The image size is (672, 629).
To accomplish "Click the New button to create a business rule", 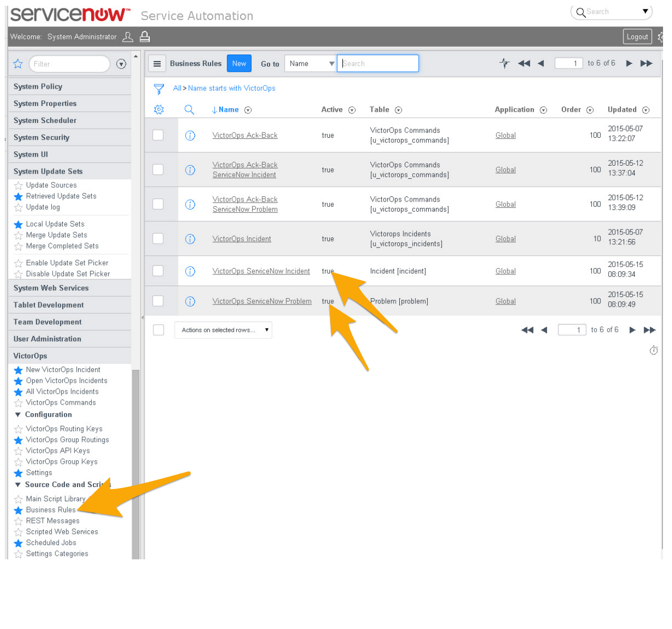I will (x=239, y=63).
